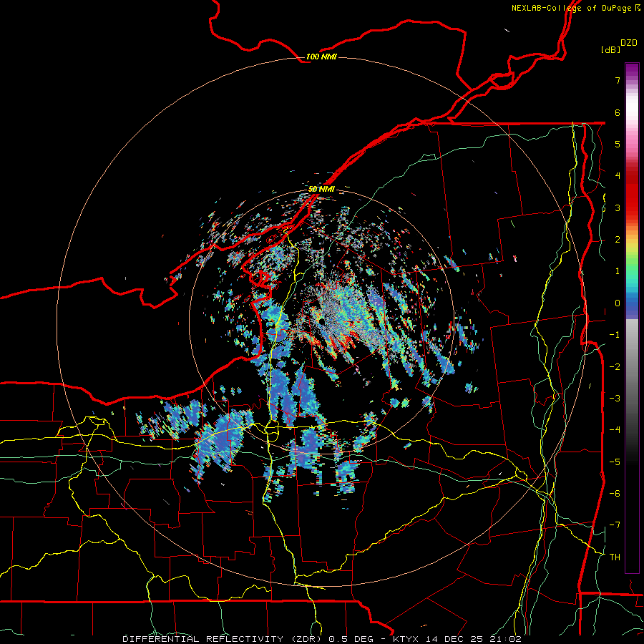Click the -2 value on the legend scale
644x644 pixels.
pos(615,367)
